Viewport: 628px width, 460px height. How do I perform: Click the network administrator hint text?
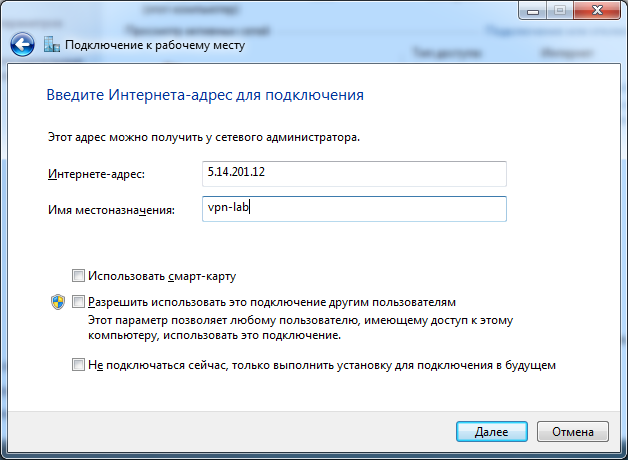point(203,135)
